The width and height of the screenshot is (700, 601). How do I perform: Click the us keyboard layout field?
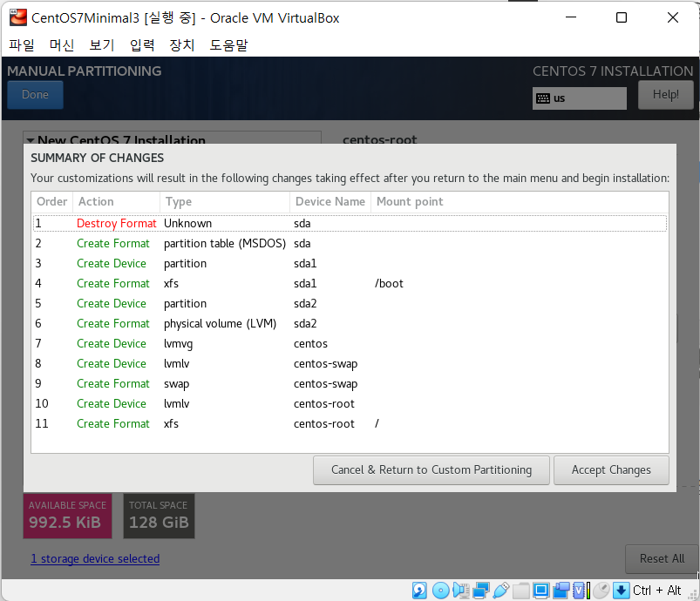click(x=580, y=98)
